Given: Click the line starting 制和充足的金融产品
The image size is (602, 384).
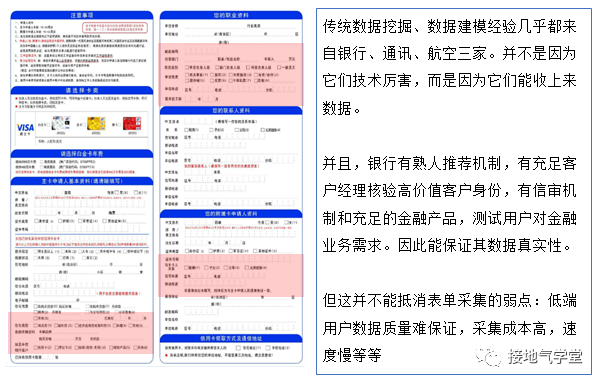Looking at the screenshot, I should tap(449, 218).
